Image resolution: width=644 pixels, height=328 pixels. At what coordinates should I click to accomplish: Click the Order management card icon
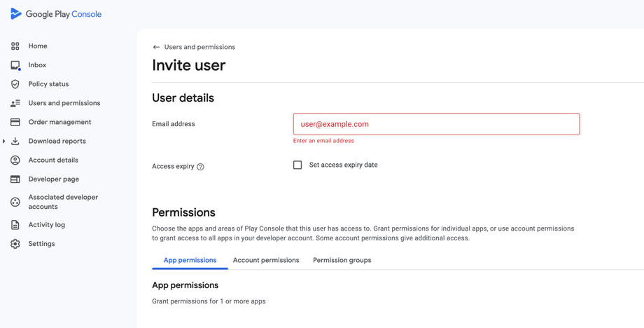pos(15,122)
